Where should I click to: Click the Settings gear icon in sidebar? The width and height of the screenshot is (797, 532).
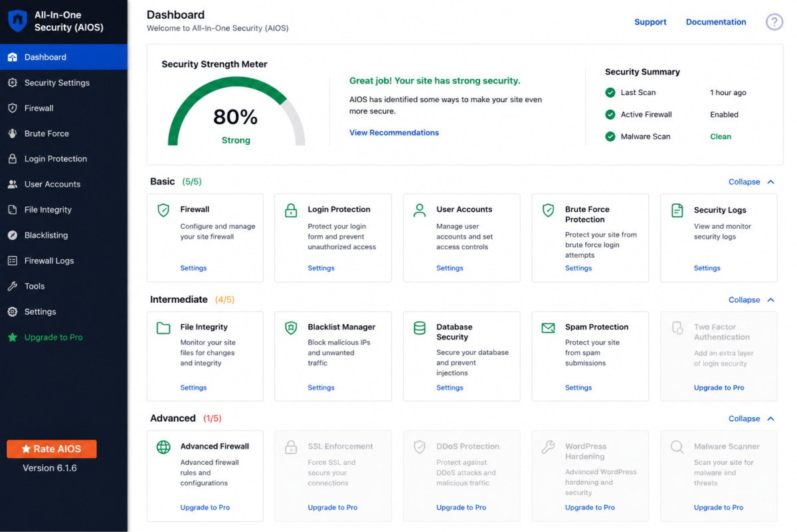click(12, 311)
